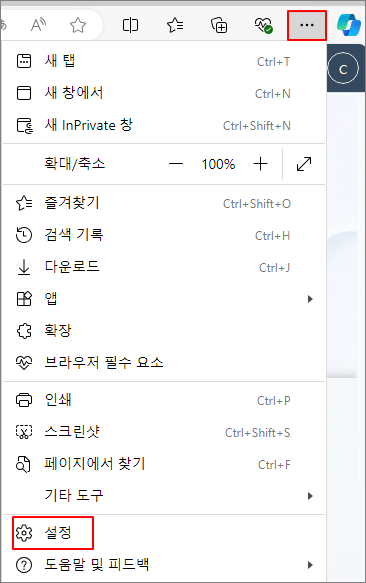This screenshot has width=366, height=583.
Task: Select the 새 탭 menu entry
Action: coord(164,61)
